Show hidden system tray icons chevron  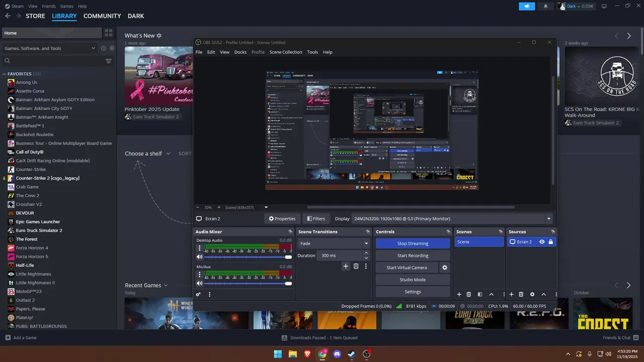coord(568,354)
